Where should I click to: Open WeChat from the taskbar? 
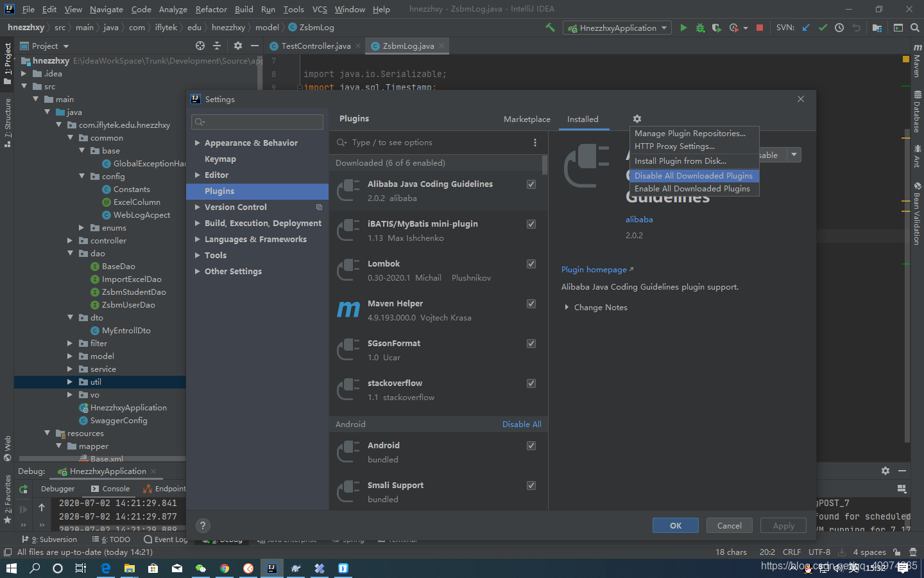point(201,568)
